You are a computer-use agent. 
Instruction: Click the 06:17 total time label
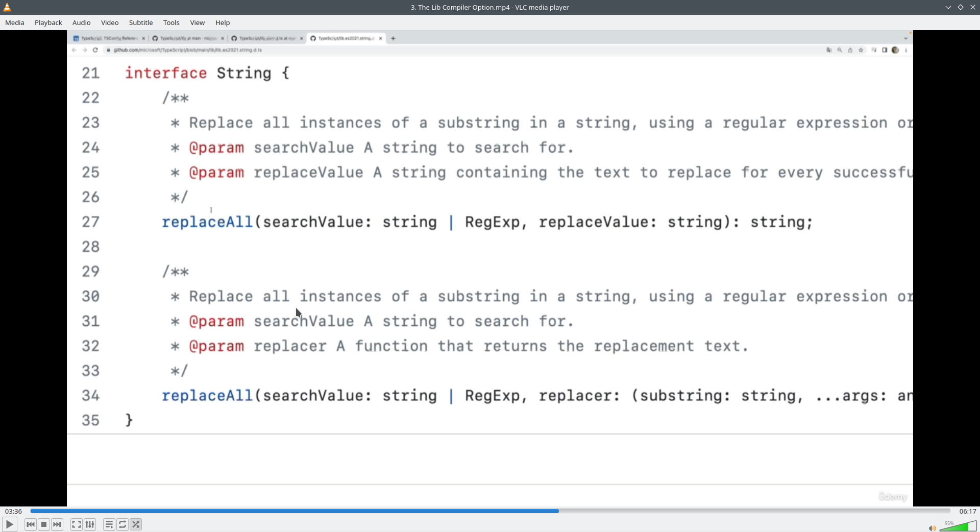pos(967,511)
